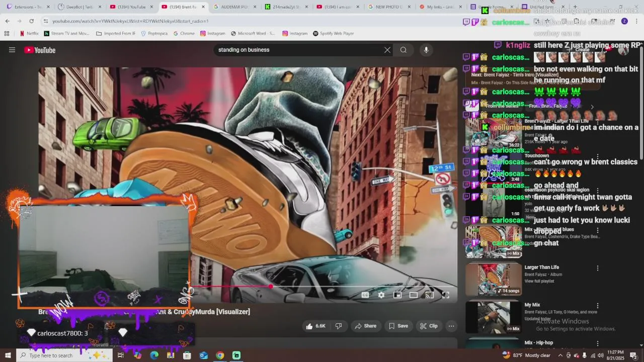
Task: Open the Windows Start menu
Action: tap(7, 355)
